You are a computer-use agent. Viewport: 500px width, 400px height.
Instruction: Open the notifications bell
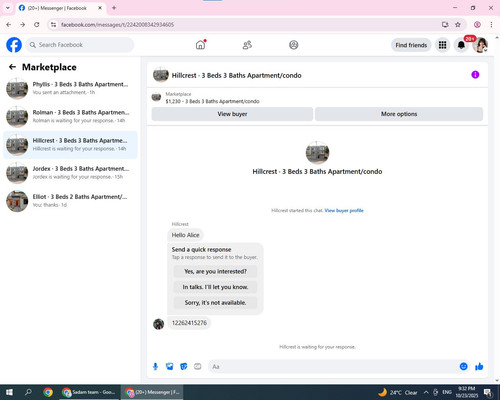point(461,45)
